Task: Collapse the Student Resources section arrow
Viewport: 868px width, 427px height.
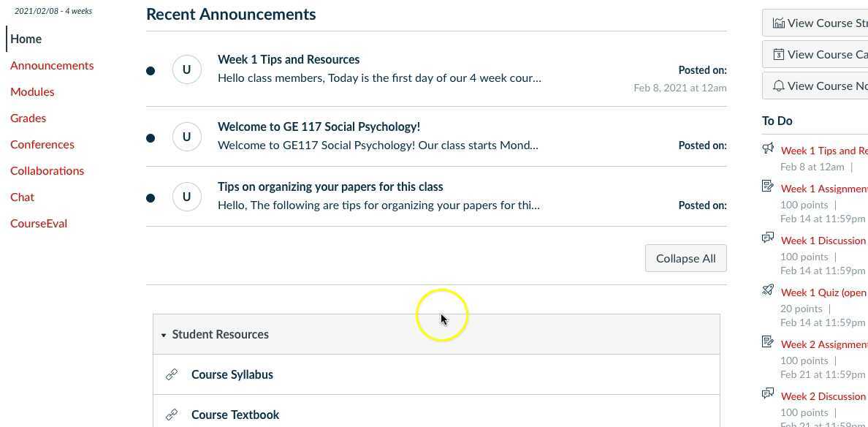Action: 164,335
